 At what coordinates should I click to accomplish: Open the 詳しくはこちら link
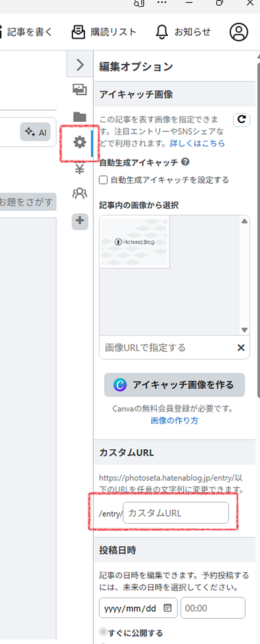(x=197, y=143)
